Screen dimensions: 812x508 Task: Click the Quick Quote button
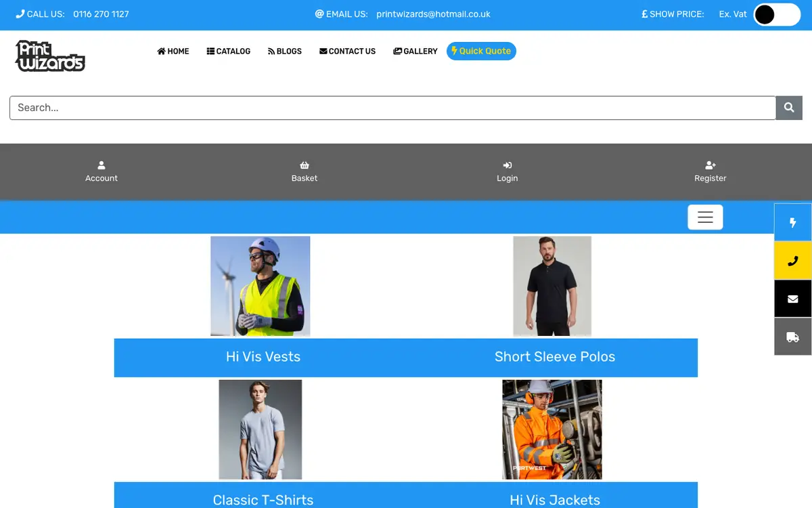click(x=481, y=51)
